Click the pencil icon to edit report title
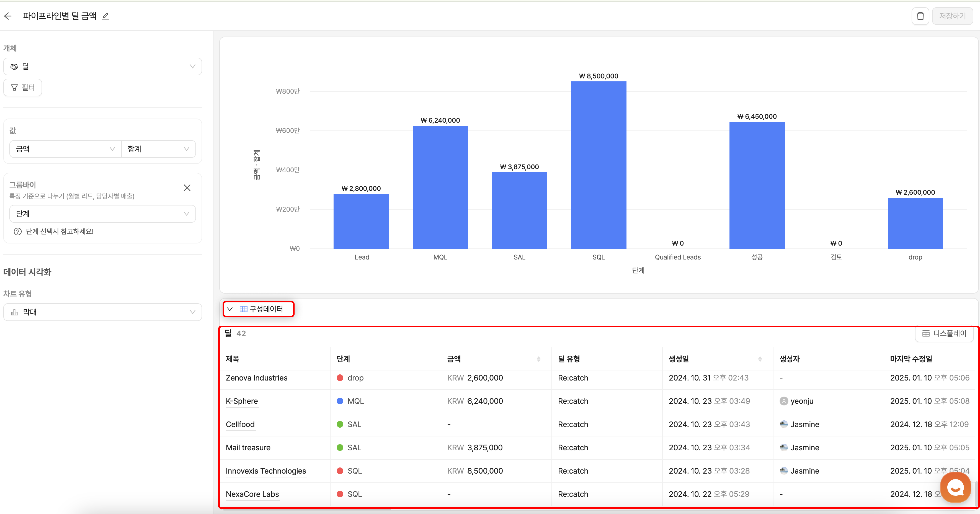980x514 pixels. (106, 16)
